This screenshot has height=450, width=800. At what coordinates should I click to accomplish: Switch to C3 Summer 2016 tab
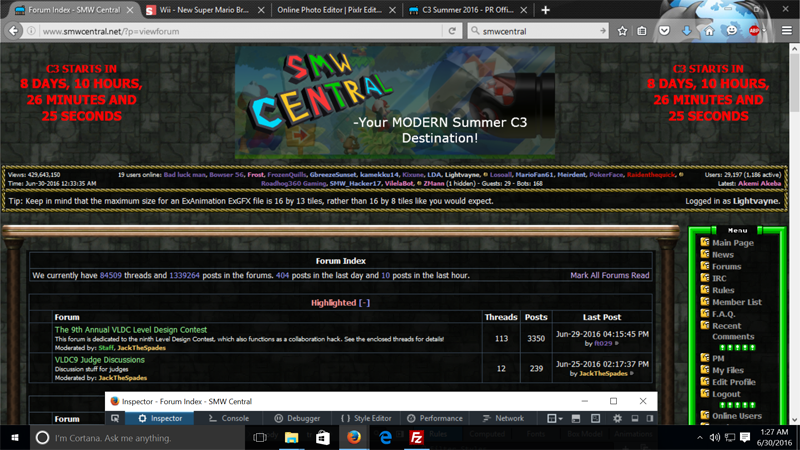[467, 10]
